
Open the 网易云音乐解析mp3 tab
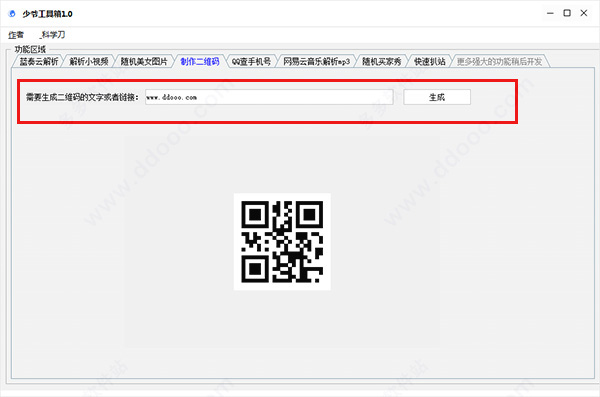[x=316, y=61]
